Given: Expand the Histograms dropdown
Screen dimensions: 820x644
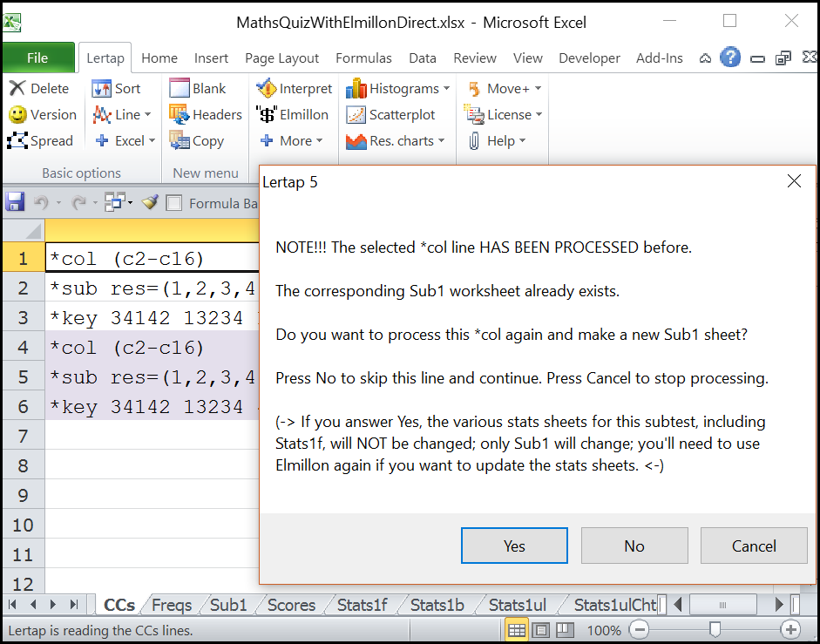Looking at the screenshot, I should tap(446, 88).
